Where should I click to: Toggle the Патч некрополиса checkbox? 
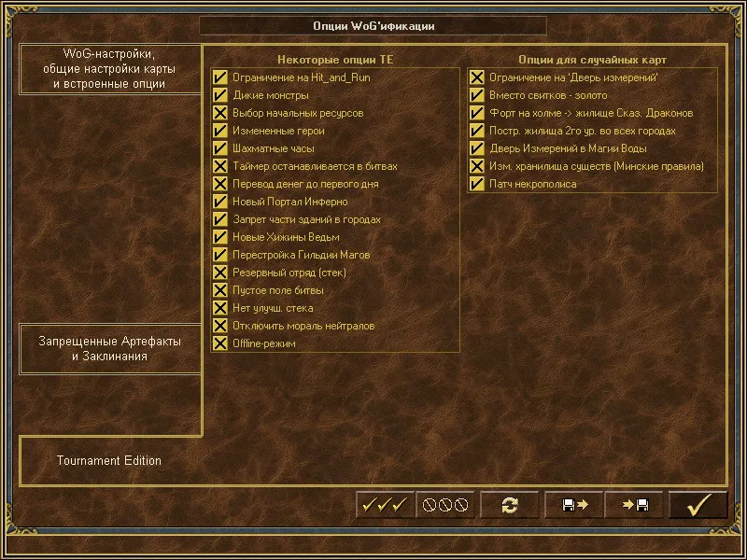476,184
